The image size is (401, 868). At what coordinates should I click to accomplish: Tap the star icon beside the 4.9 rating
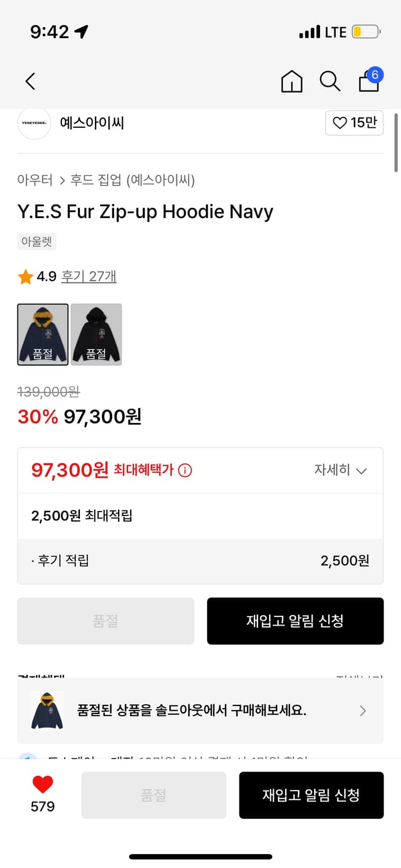(24, 277)
